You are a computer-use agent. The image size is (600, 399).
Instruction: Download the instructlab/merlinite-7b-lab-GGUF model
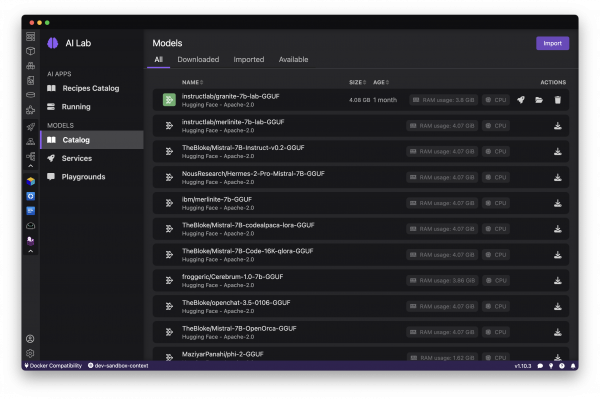(558, 126)
